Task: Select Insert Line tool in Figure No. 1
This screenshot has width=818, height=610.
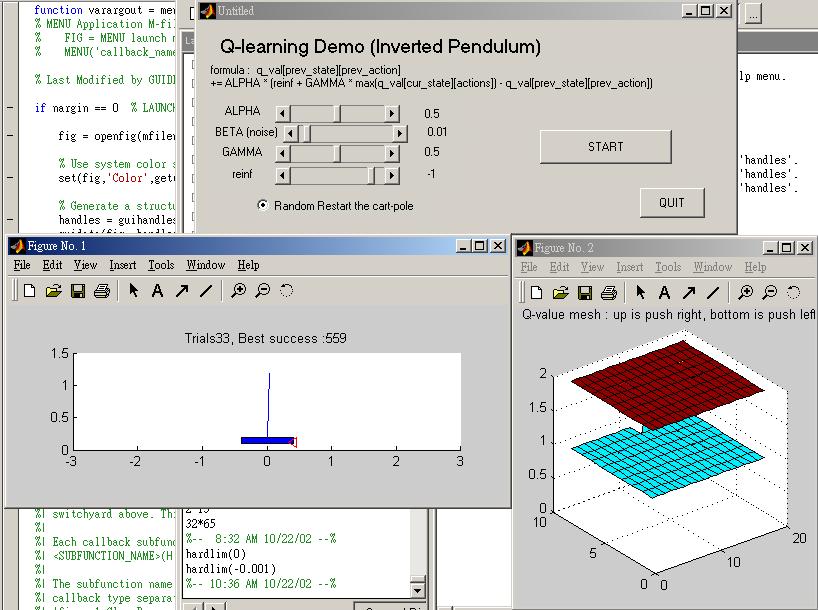Action: tap(206, 291)
